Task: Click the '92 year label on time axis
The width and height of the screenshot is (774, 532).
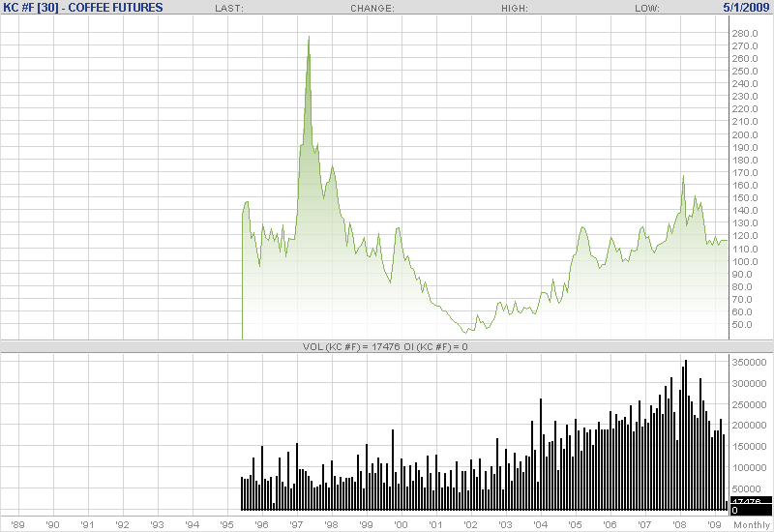Action: (123, 524)
